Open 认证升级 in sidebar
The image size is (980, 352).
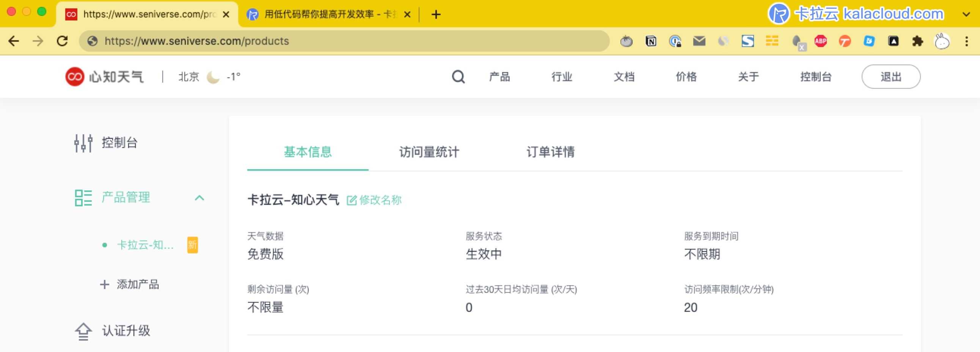pos(126,331)
